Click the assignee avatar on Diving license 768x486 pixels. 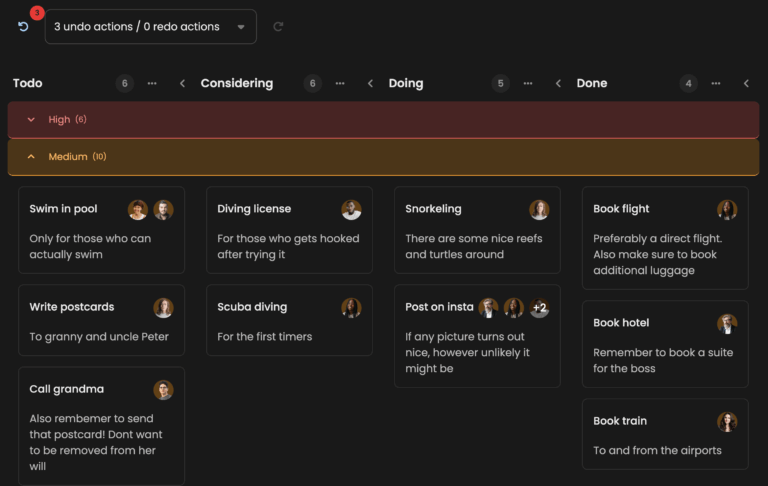point(351,210)
